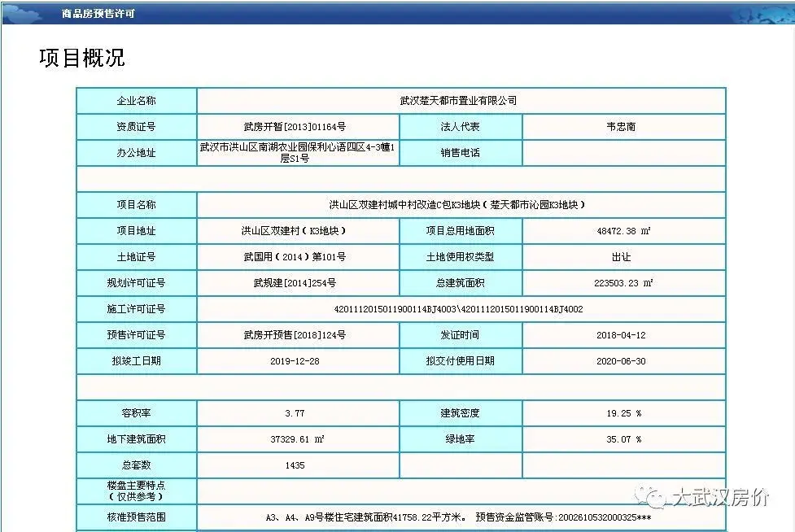Click the 项目总用地面积 label
This screenshot has width=795, height=532.
pyautogui.click(x=460, y=230)
